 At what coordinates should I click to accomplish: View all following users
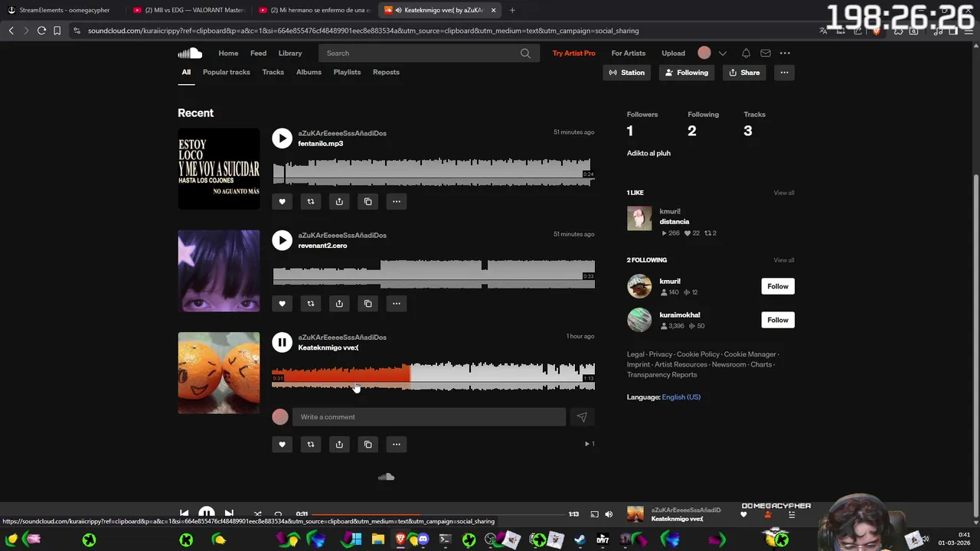click(x=784, y=260)
